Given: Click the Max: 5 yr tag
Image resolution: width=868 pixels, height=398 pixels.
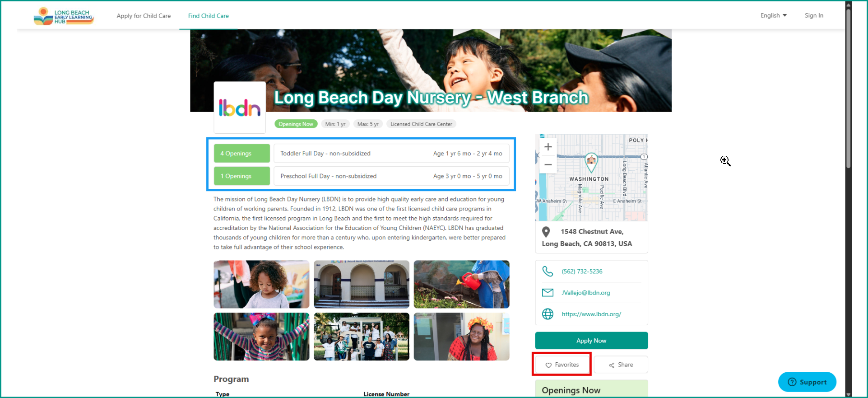Looking at the screenshot, I should (368, 124).
